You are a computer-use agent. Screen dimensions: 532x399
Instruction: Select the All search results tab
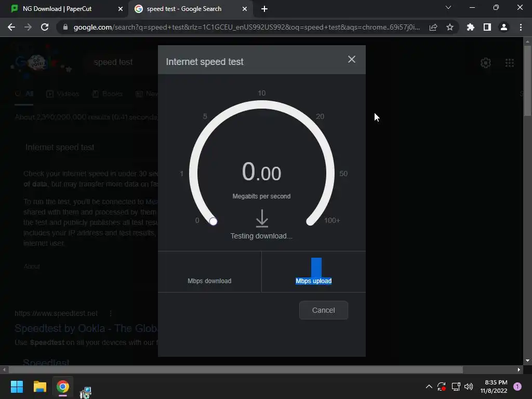click(24, 94)
